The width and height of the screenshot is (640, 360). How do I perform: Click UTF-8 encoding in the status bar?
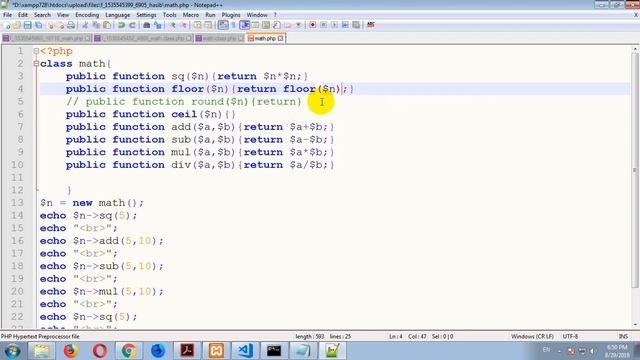point(570,337)
